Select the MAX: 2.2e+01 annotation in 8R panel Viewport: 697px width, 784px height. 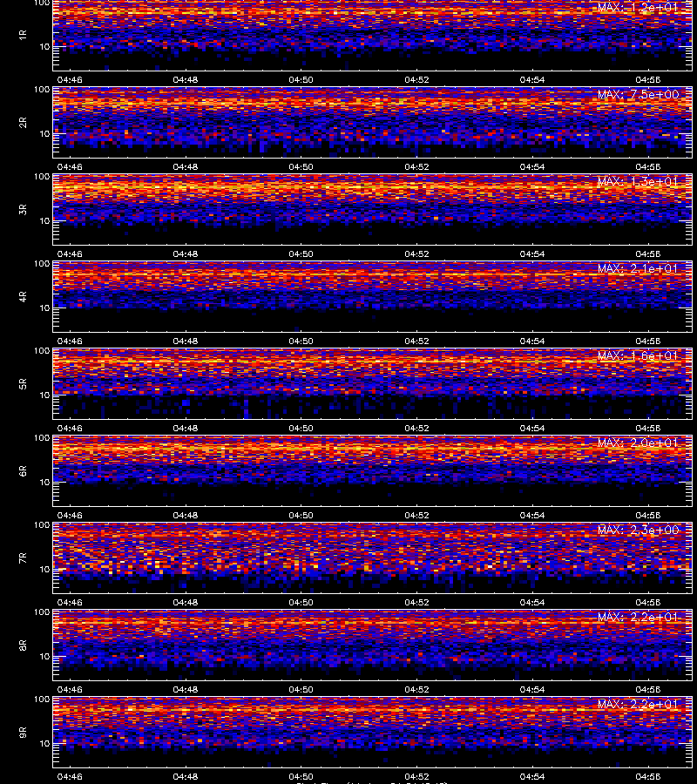(638, 617)
